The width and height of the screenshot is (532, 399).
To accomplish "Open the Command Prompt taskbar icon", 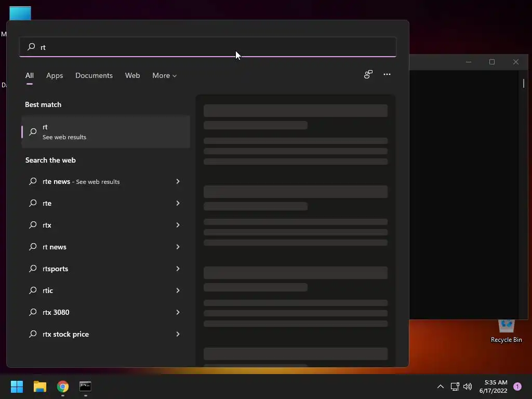I will click(x=85, y=387).
